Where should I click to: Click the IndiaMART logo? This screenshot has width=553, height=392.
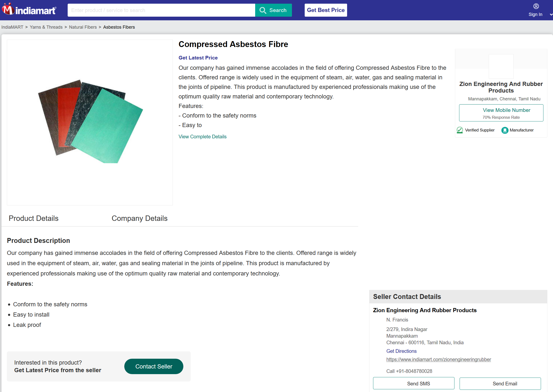[29, 9]
